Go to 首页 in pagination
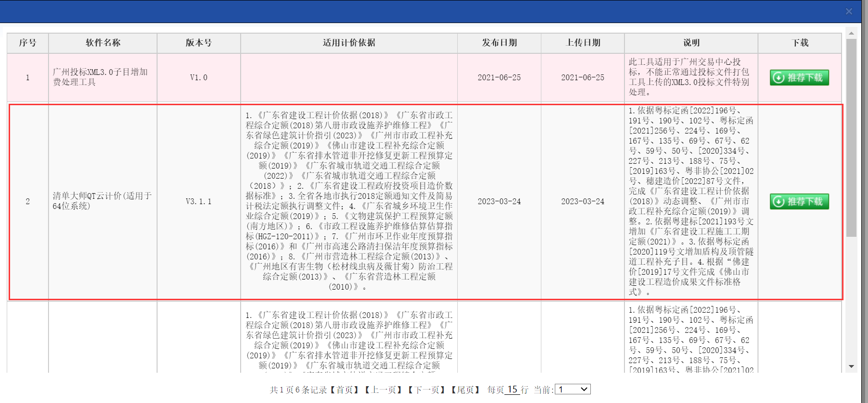Screen dimensions: 868x403 point(345,390)
